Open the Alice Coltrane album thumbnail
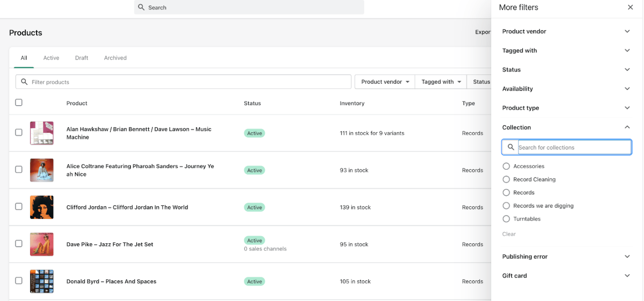The width and height of the screenshot is (644, 301). coord(41,170)
